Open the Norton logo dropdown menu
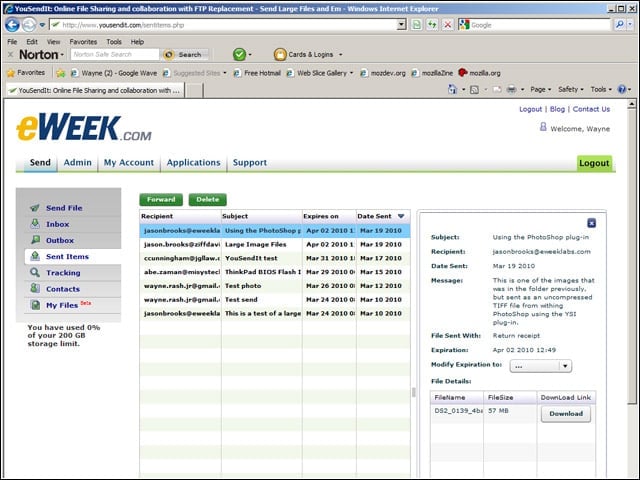 click(x=62, y=55)
